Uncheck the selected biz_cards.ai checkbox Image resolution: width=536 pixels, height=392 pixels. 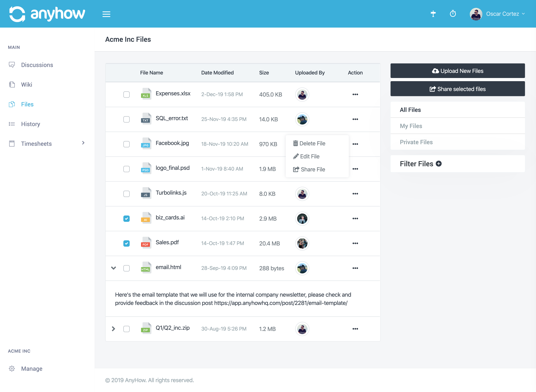pos(127,219)
